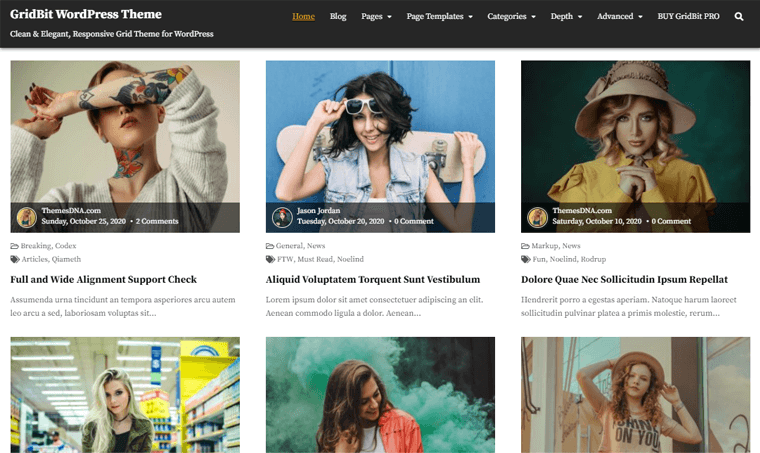
Task: Open the curly-haired woman with hat thumbnail
Action: tap(635, 395)
